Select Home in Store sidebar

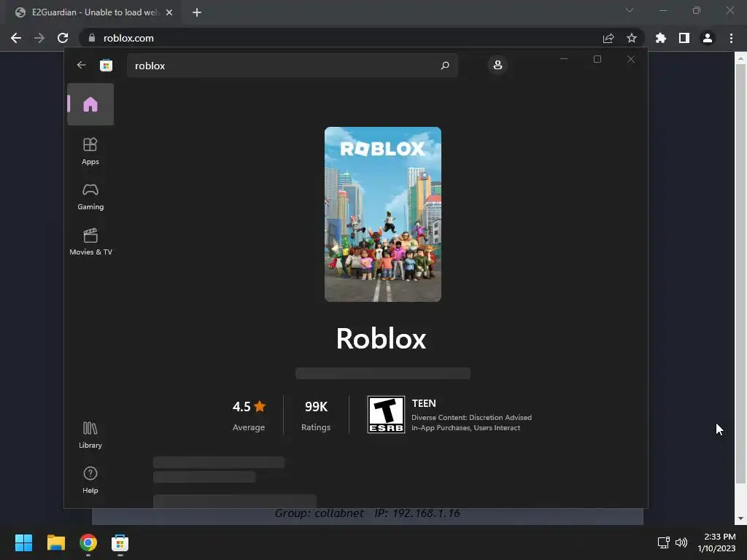pyautogui.click(x=90, y=104)
